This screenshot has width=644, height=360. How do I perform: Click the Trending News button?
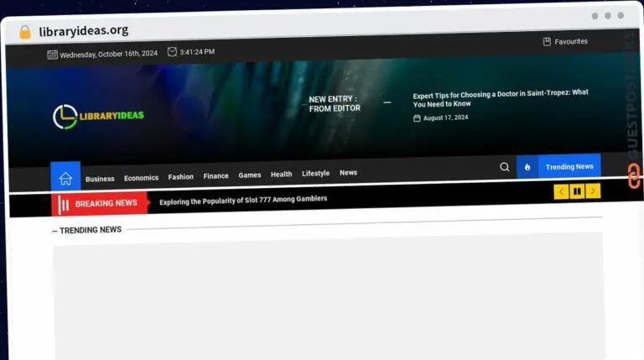(x=569, y=166)
